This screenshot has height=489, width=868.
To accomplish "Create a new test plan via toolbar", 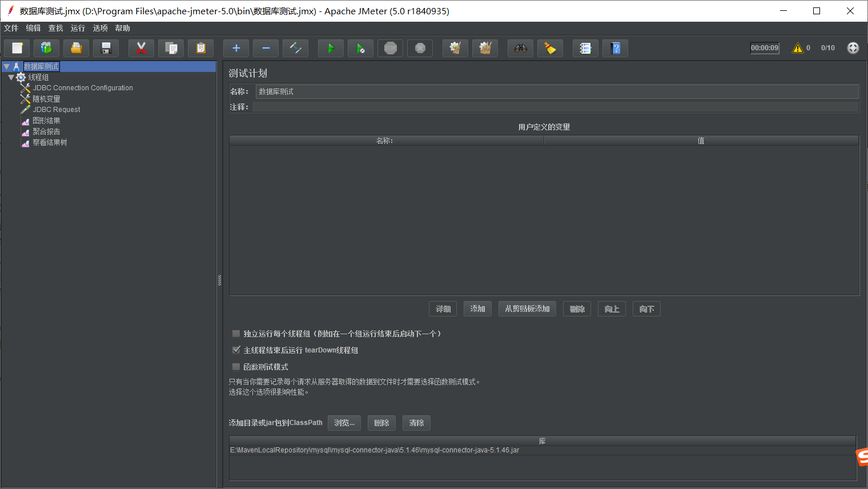I will tap(17, 49).
